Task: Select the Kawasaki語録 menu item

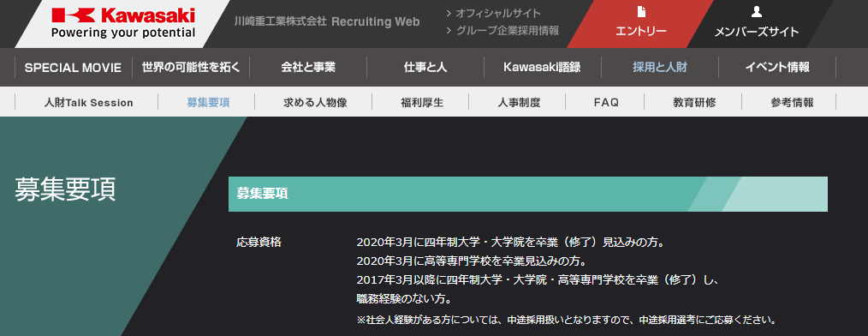Action: tap(542, 68)
